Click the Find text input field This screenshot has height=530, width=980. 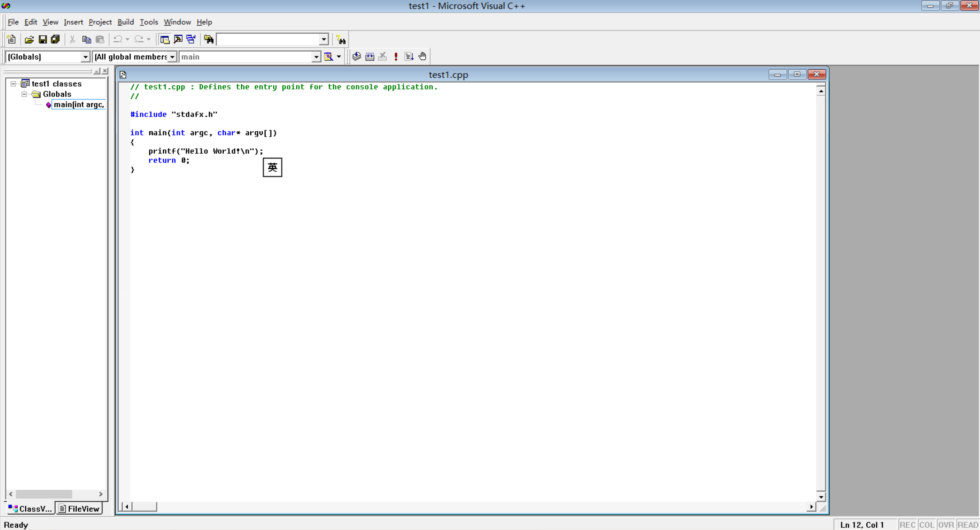268,39
